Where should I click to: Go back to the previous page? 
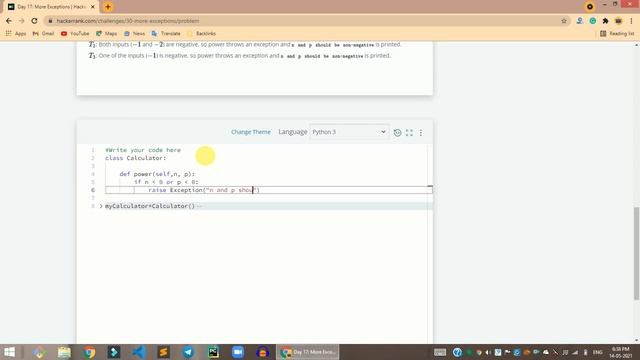pyautogui.click(x=9, y=21)
